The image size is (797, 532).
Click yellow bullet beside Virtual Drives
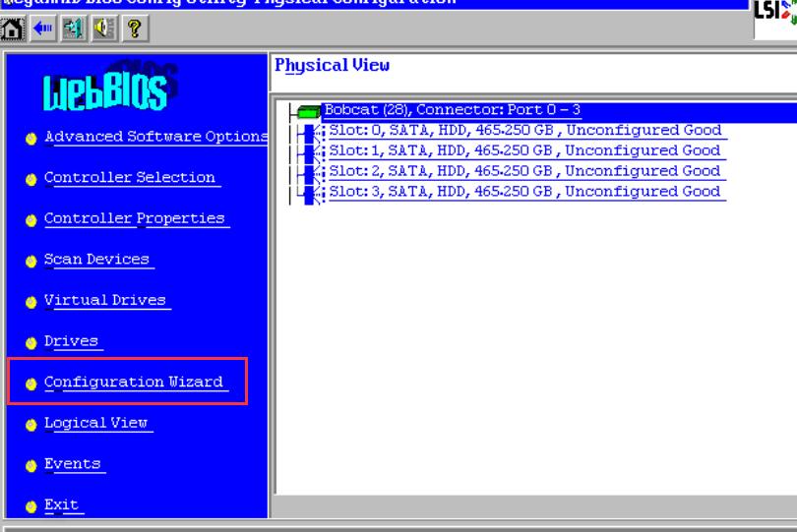click(31, 302)
